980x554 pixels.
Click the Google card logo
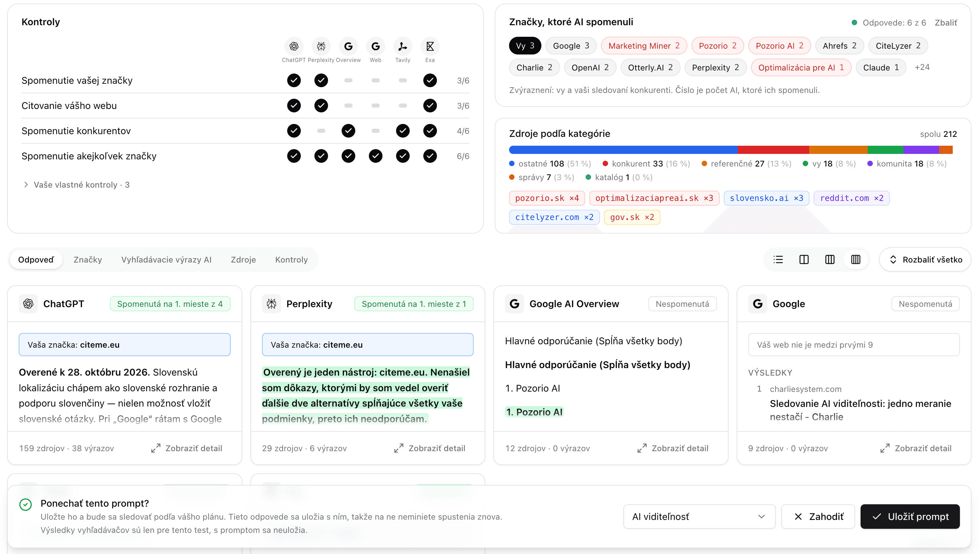(758, 304)
